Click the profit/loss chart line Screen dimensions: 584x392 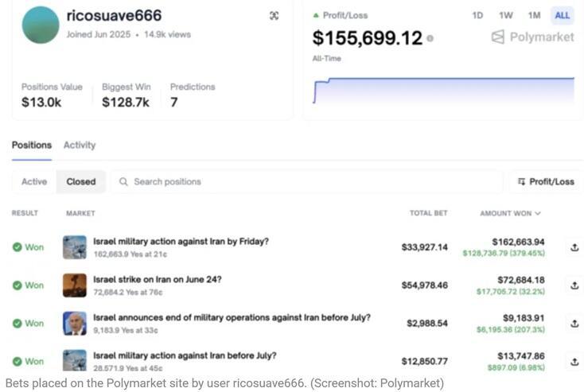point(446,79)
